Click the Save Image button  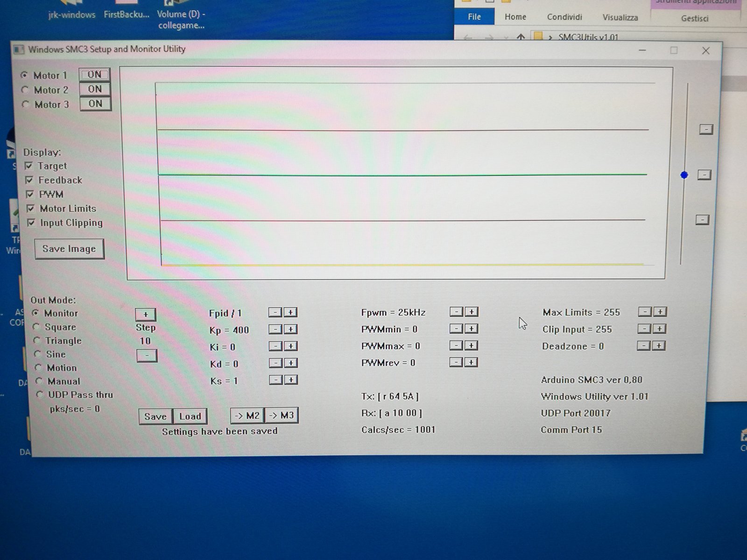[x=69, y=249]
